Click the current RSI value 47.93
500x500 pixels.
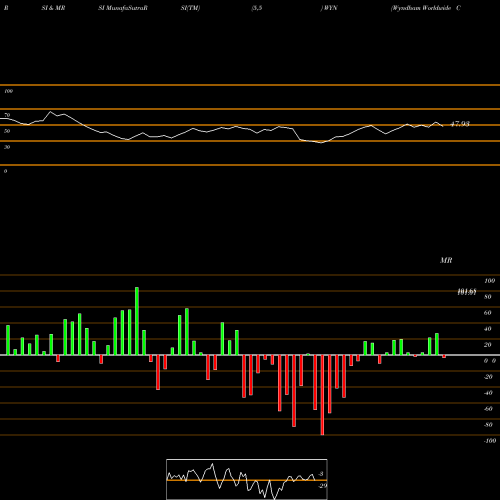pos(460,124)
